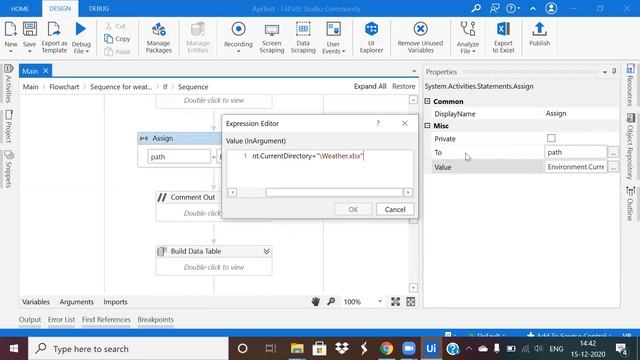Viewport: 640px width, 360px height.
Task: Open ellipsis editor for Value property
Action: pyautogui.click(x=613, y=167)
